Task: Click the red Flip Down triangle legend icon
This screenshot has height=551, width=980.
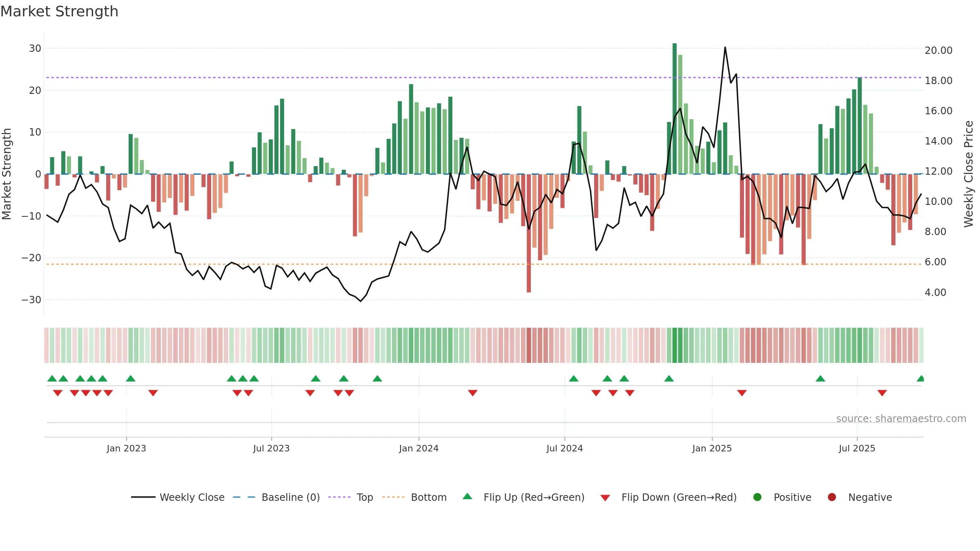Action: 605,498
